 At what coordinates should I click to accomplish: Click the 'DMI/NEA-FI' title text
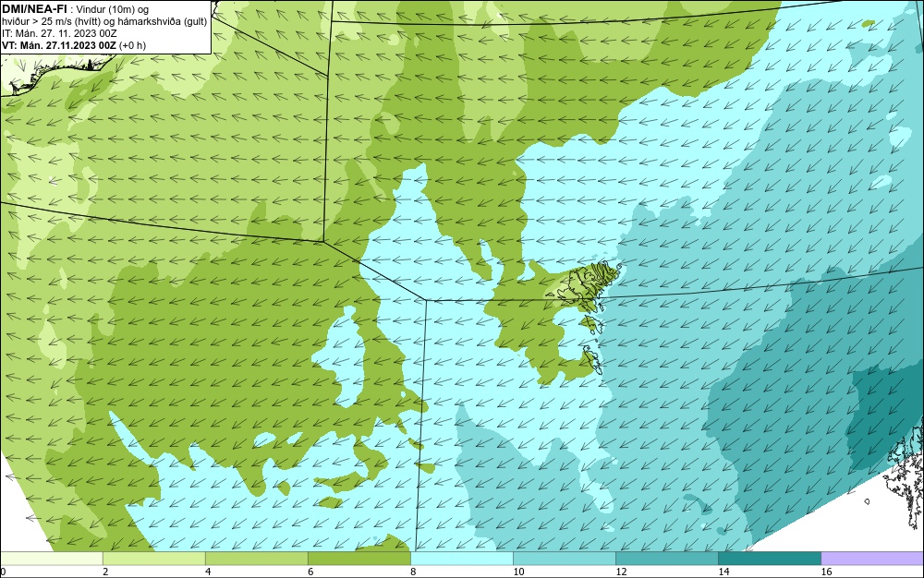tap(34, 8)
